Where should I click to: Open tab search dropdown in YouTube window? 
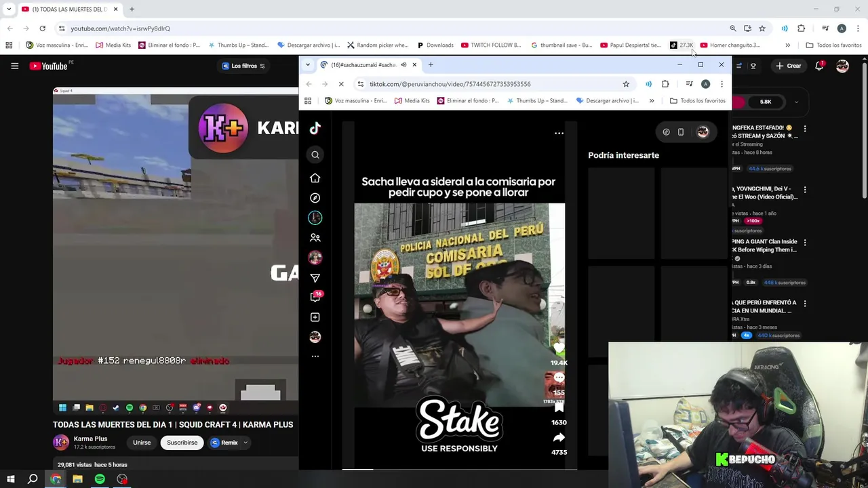pyautogui.click(x=9, y=9)
